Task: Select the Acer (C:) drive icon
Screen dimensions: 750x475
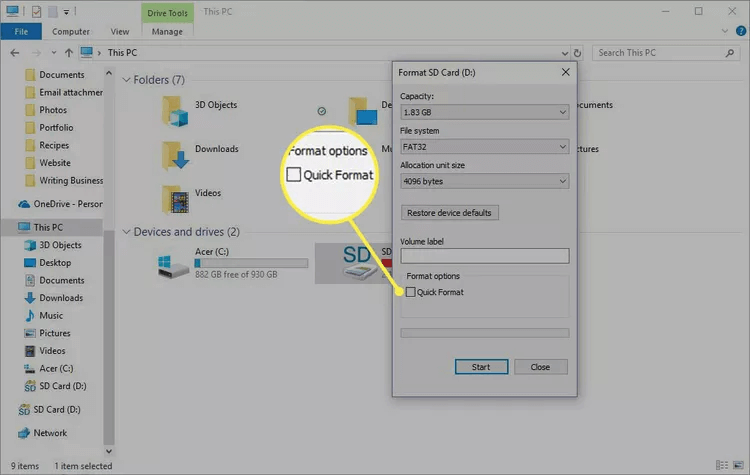Action: pyautogui.click(x=168, y=264)
